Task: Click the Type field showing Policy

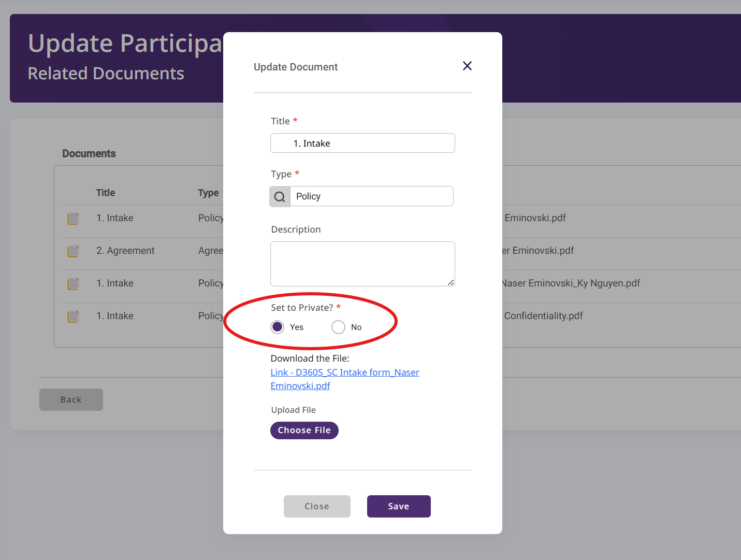Action: [371, 196]
